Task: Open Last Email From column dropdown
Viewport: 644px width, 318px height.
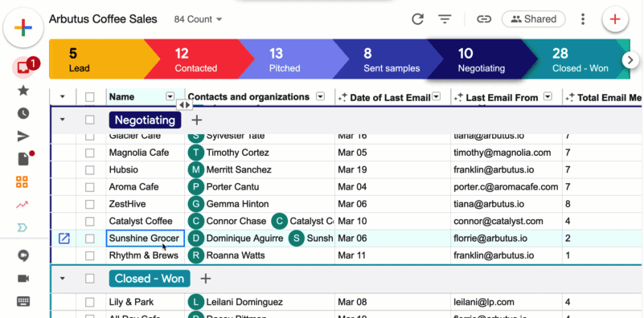Action: (x=548, y=96)
